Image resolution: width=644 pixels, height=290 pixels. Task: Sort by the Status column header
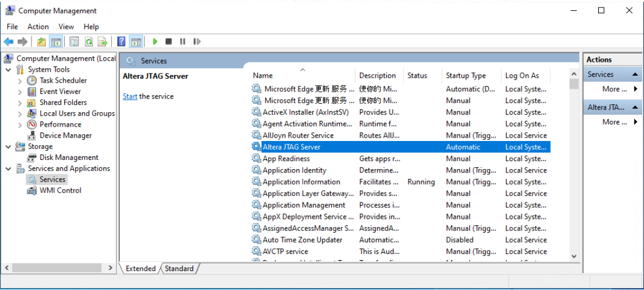[x=423, y=76]
